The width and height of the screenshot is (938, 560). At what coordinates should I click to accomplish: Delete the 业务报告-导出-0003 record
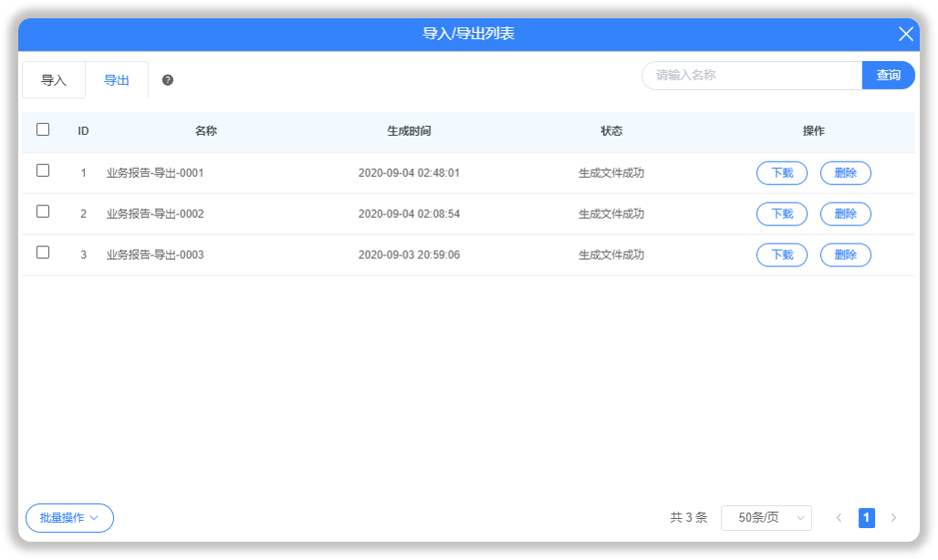pyautogui.click(x=845, y=255)
